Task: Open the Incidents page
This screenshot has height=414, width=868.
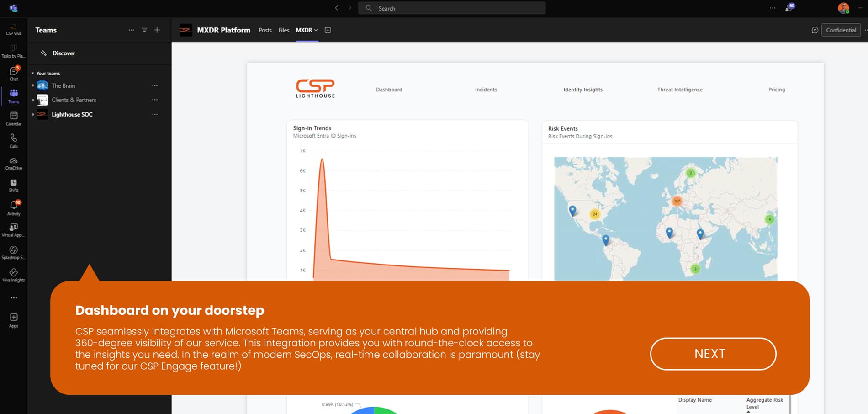Action: click(x=486, y=90)
